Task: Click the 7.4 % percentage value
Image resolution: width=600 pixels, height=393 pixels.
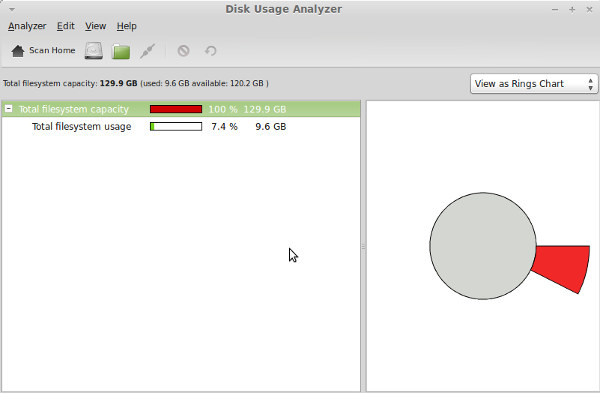Action: 224,126
